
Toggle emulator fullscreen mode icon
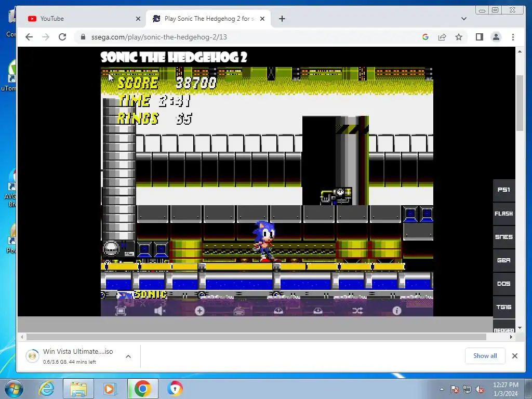pyautogui.click(x=121, y=311)
